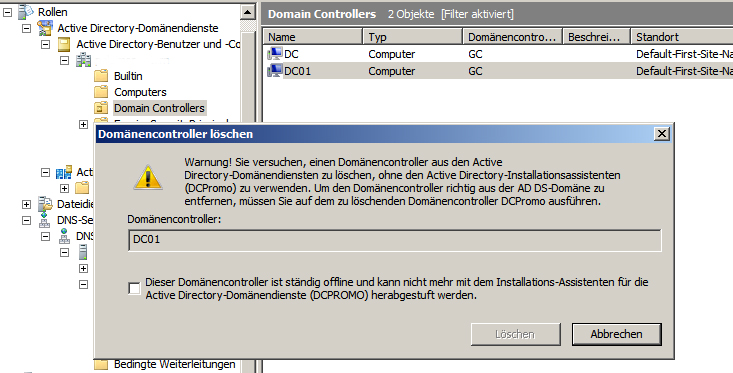Click the Abbrechen button
Viewport: 733px width, 373px height.
[617, 334]
